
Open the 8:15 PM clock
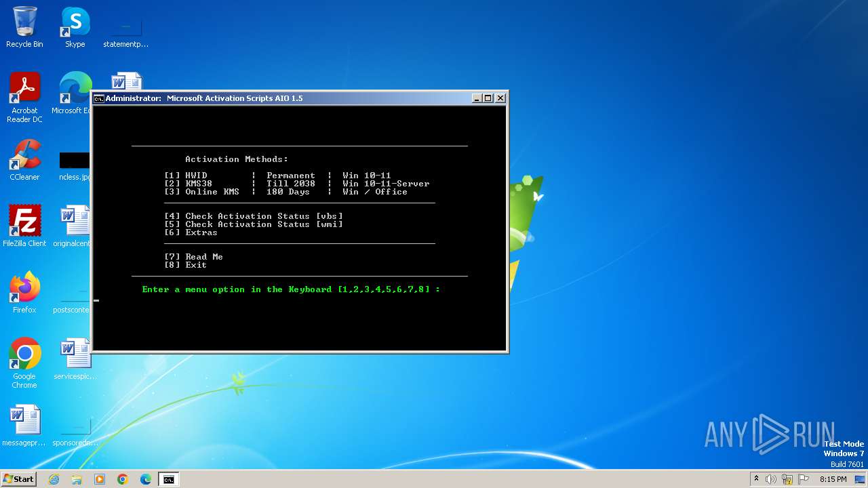pos(833,479)
